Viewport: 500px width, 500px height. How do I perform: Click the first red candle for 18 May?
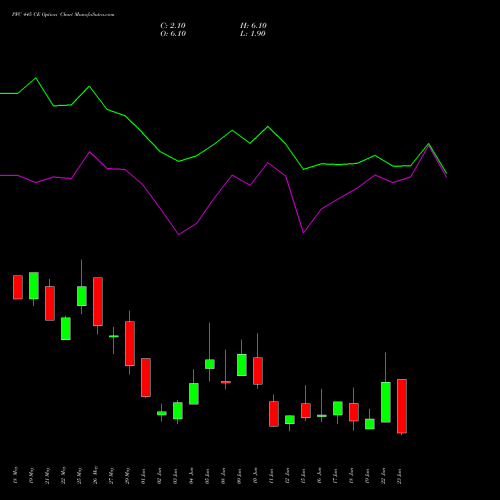pos(18,287)
